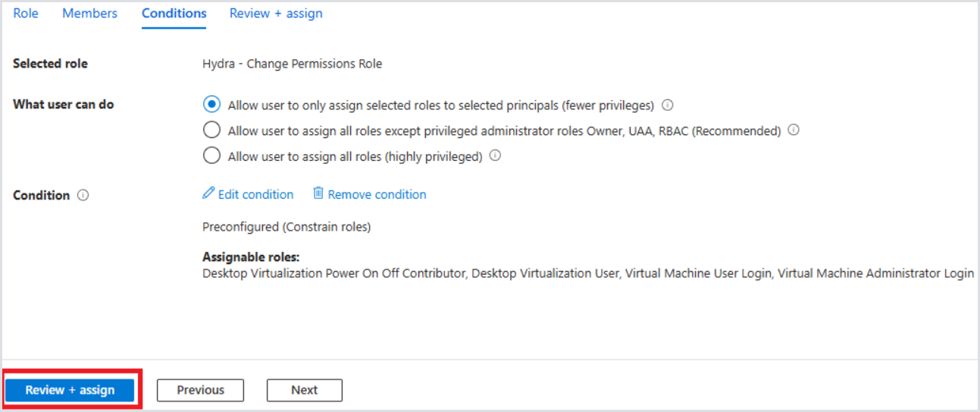Screen dimensions: 980x412
Task: Click the pencil icon beside Edit condition
Action: (x=208, y=194)
